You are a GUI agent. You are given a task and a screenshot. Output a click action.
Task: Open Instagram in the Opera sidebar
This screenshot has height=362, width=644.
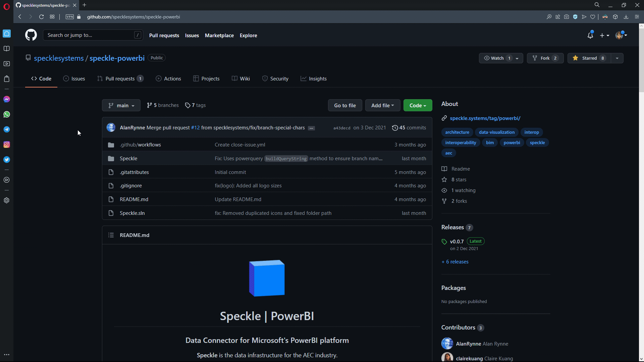(x=7, y=144)
